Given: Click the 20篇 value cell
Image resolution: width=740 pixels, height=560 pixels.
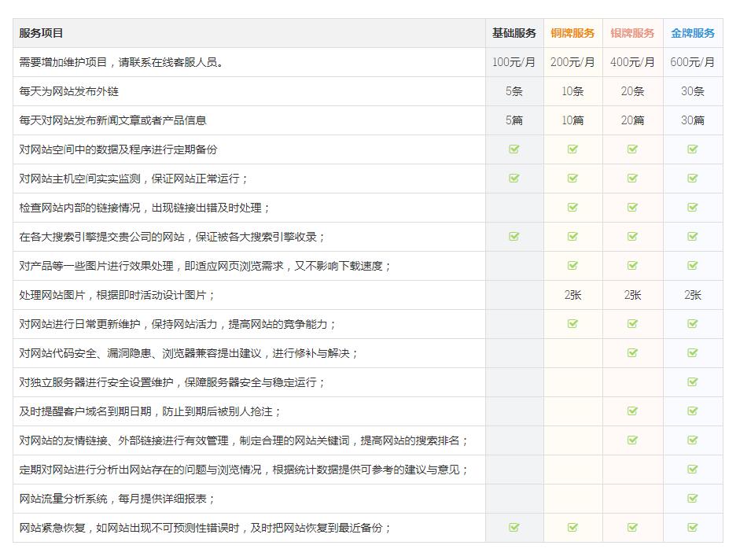Looking at the screenshot, I should [632, 120].
